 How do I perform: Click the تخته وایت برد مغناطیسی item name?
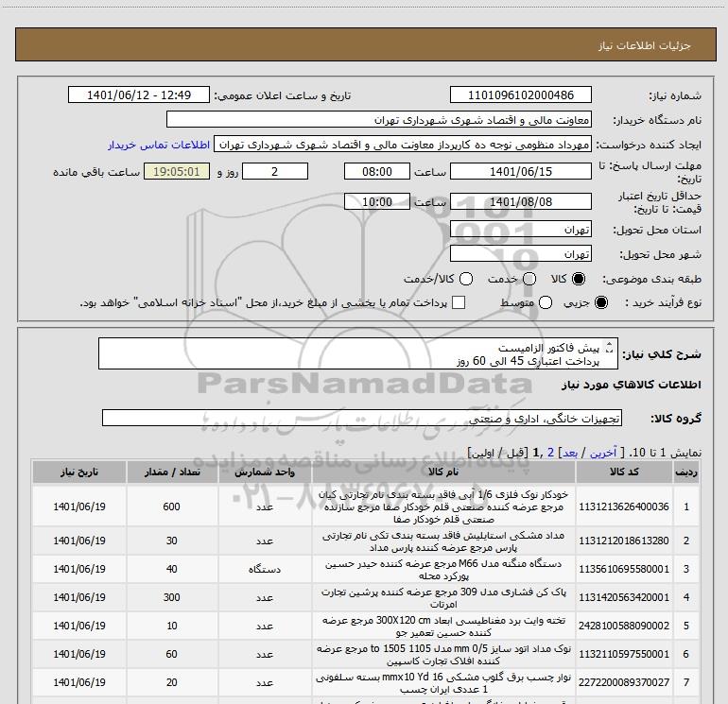point(443,626)
